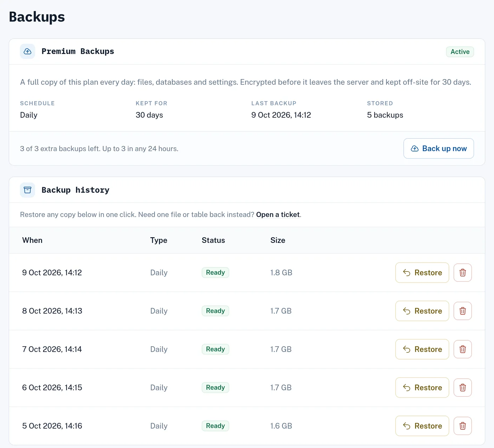The width and height of the screenshot is (494, 448).
Task: Click the Ready badge for 7 Oct backup
Action: [x=215, y=349]
